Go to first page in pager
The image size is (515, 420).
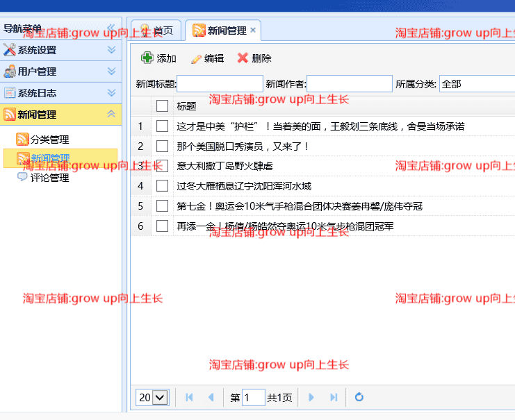(x=189, y=397)
